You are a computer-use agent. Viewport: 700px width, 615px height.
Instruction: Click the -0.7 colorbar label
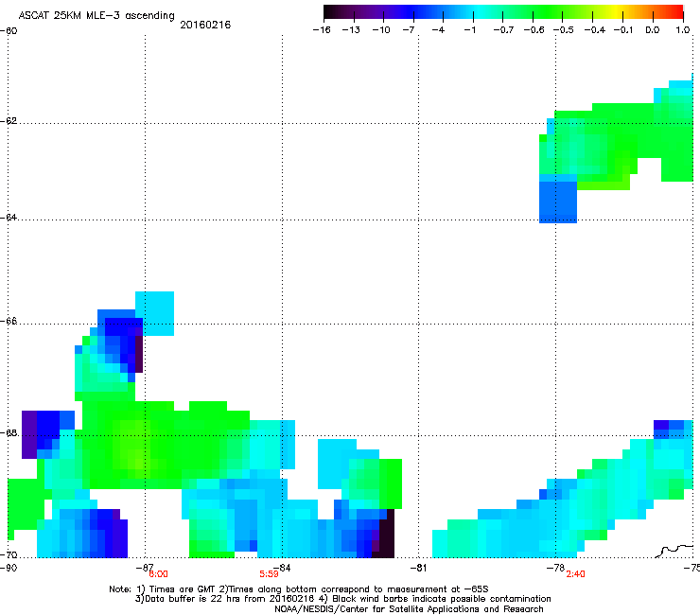[x=503, y=30]
